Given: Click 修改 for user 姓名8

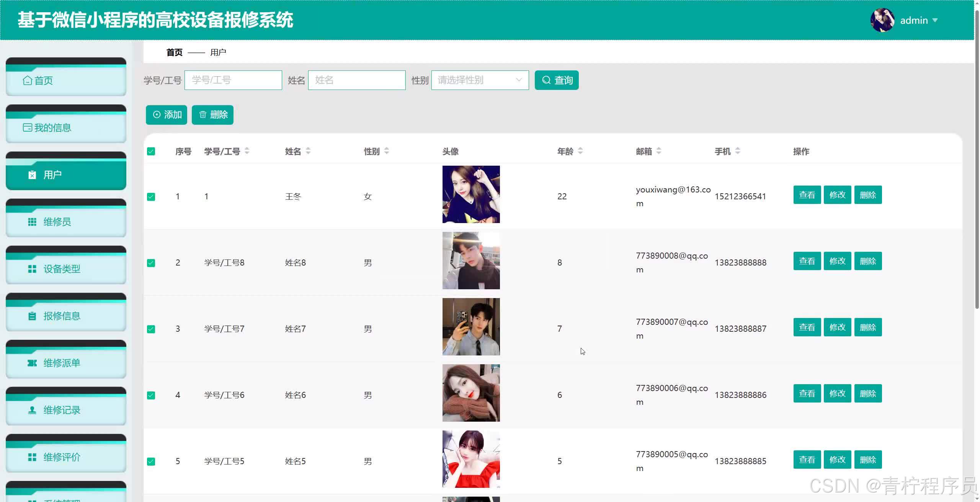Looking at the screenshot, I should [838, 261].
